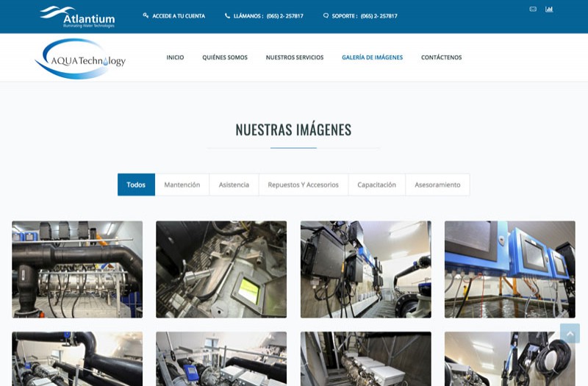Show Repuestos Y Accesorios images
This screenshot has width=588, height=386.
(x=304, y=185)
